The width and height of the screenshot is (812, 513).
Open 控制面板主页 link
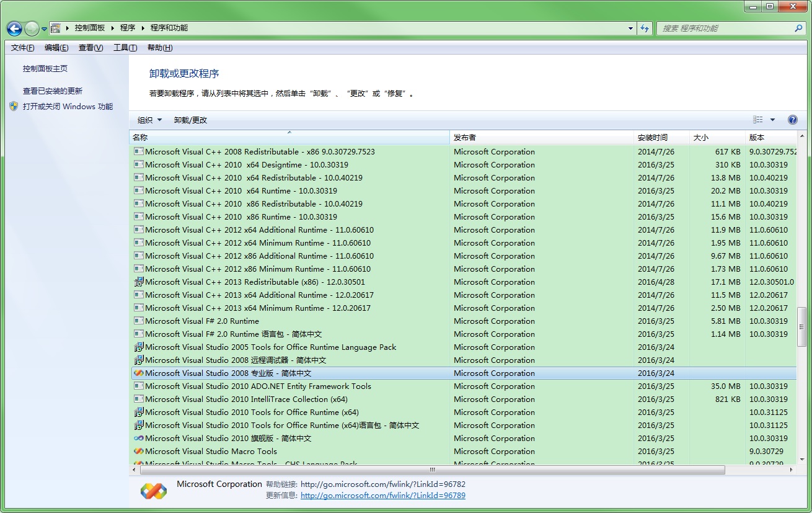tap(45, 69)
